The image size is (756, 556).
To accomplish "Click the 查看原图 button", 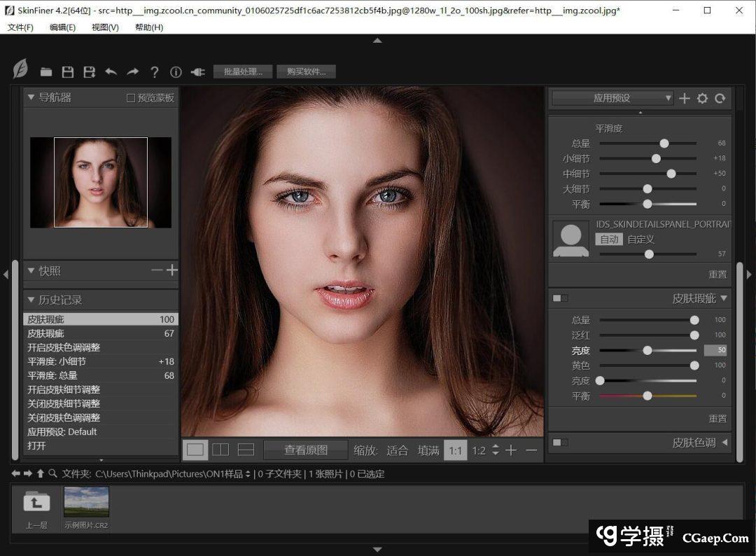I will (306, 450).
